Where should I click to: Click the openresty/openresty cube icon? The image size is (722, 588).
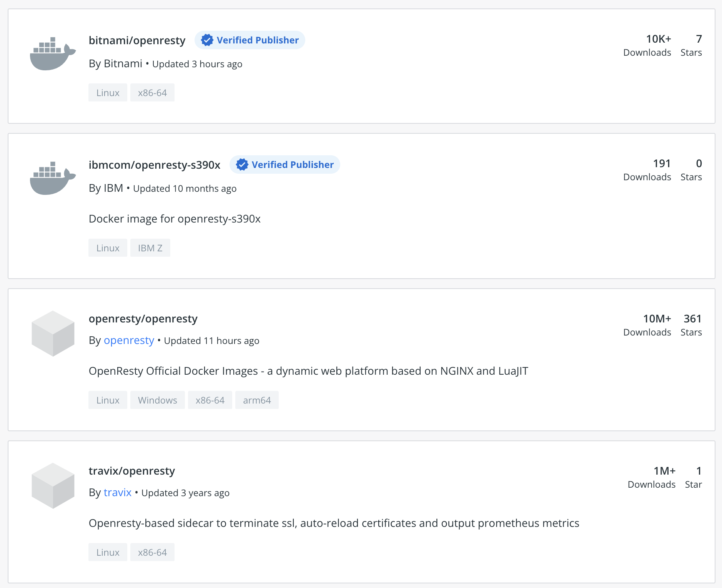point(53,333)
